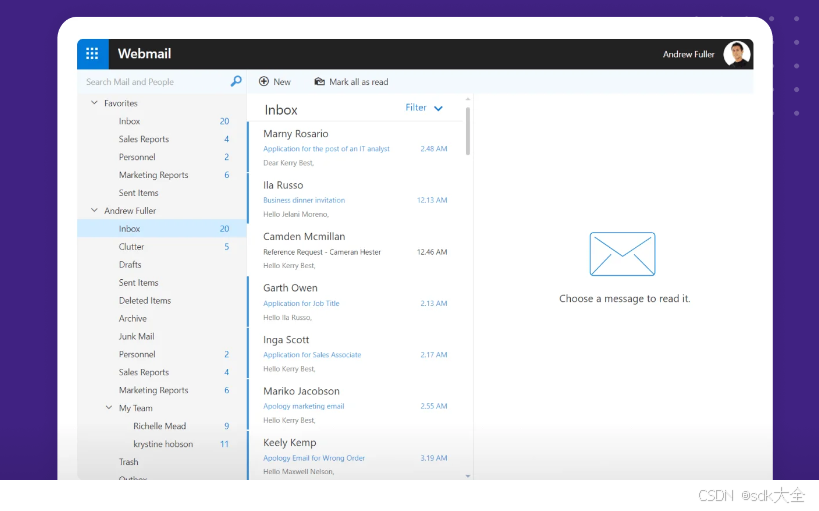819x511 pixels.
Task: Click unread count 11 for krystine hobson
Action: coord(224,444)
